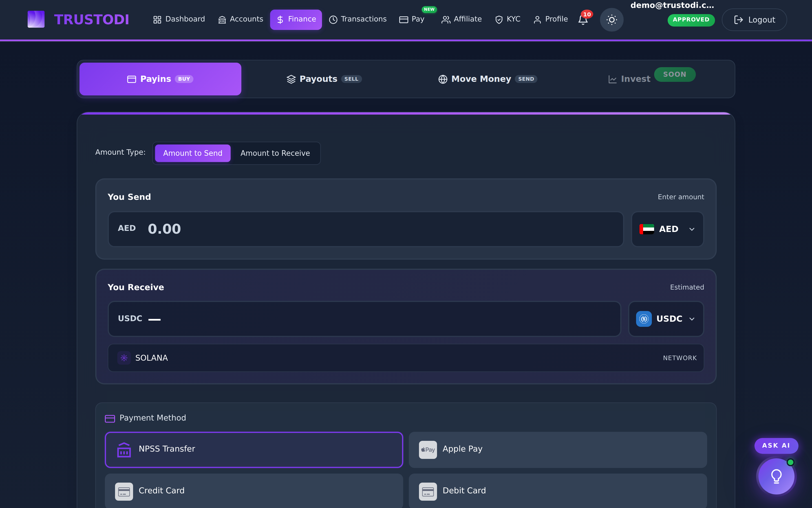Open Profile in navigation
This screenshot has width=812, height=508.
[x=551, y=19]
